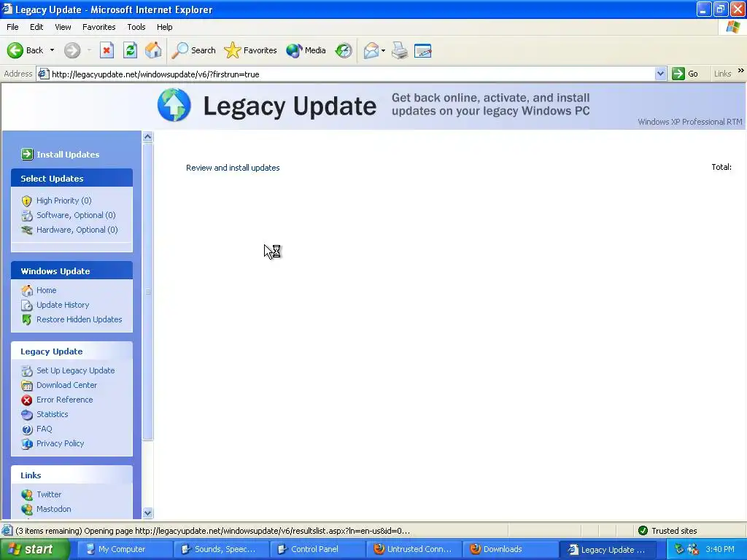Screen dimensions: 747x560
Task: Open the Error Reference link
Action: click(57, 400)
